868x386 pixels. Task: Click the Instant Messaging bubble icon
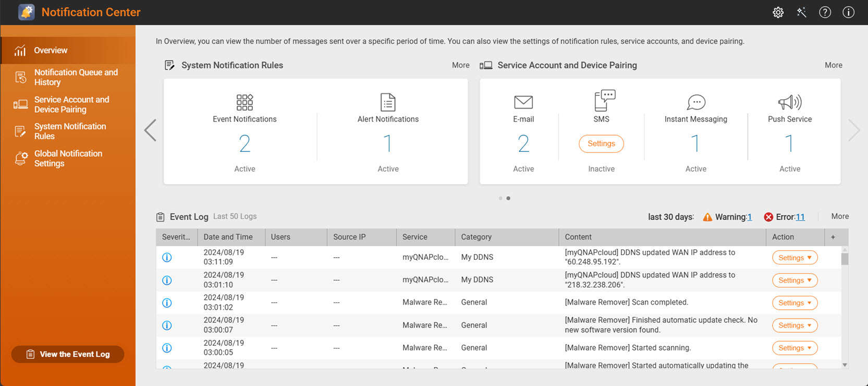coord(696,102)
